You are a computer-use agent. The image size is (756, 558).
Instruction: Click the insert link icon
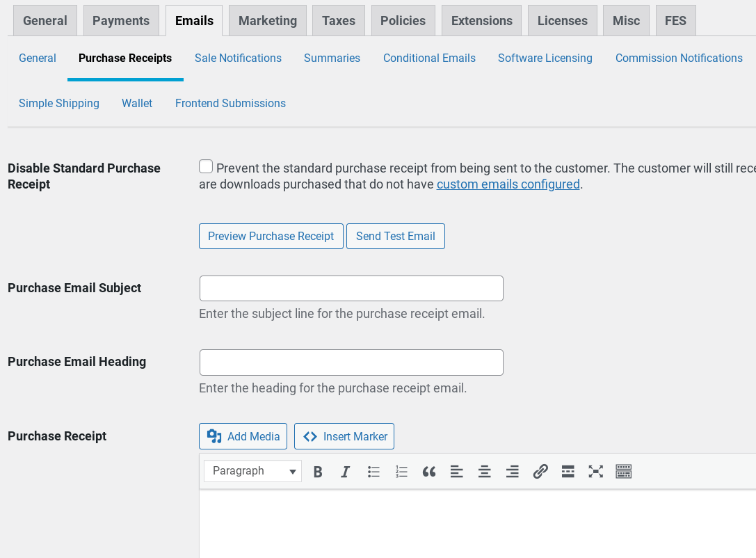pyautogui.click(x=540, y=472)
